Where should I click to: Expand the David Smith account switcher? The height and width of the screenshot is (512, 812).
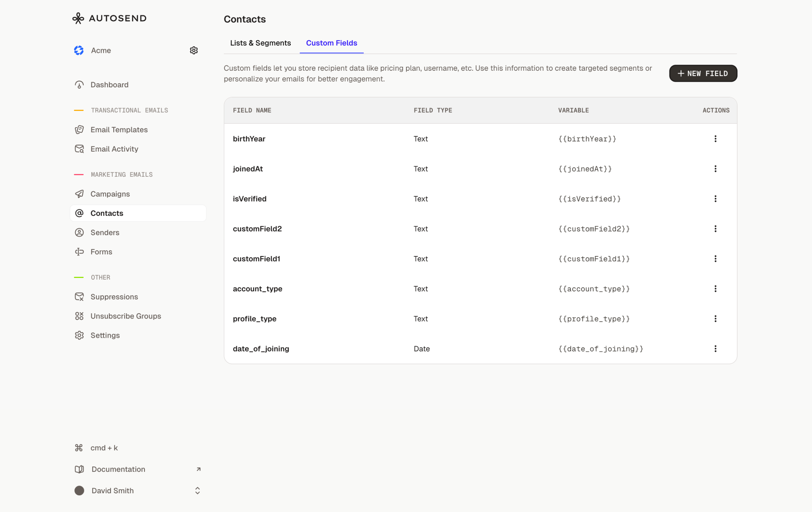pos(197,490)
